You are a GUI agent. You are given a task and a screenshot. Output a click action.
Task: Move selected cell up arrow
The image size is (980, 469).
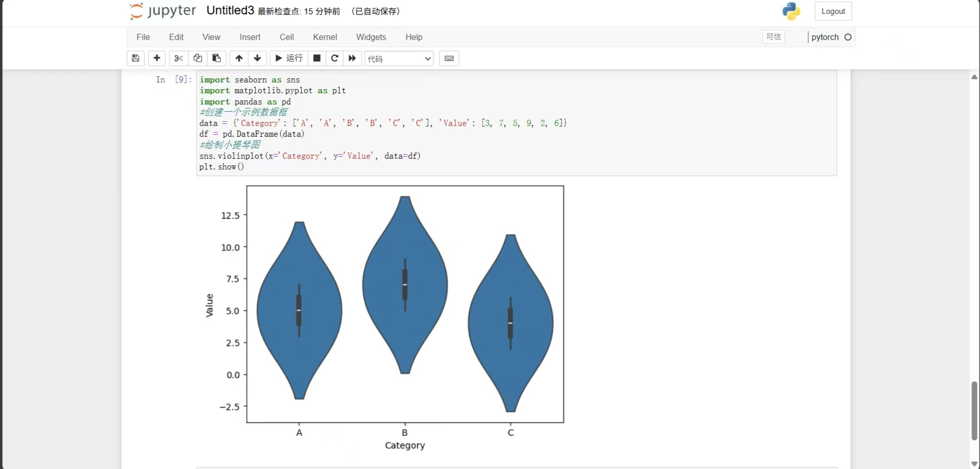point(239,58)
